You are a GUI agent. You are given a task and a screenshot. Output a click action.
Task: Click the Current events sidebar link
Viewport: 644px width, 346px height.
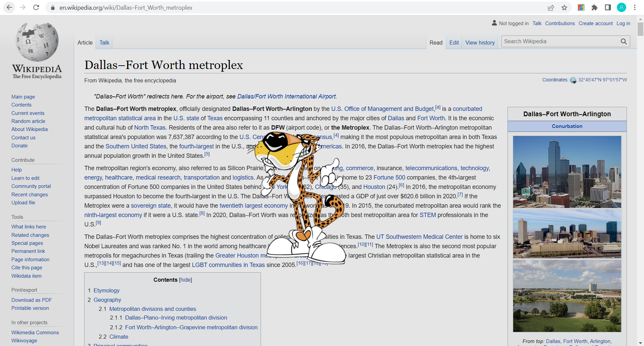[x=28, y=113]
